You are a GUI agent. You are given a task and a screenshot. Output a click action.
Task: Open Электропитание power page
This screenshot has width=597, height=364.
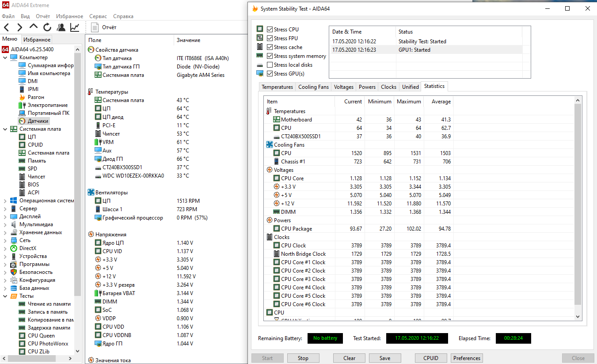click(48, 105)
